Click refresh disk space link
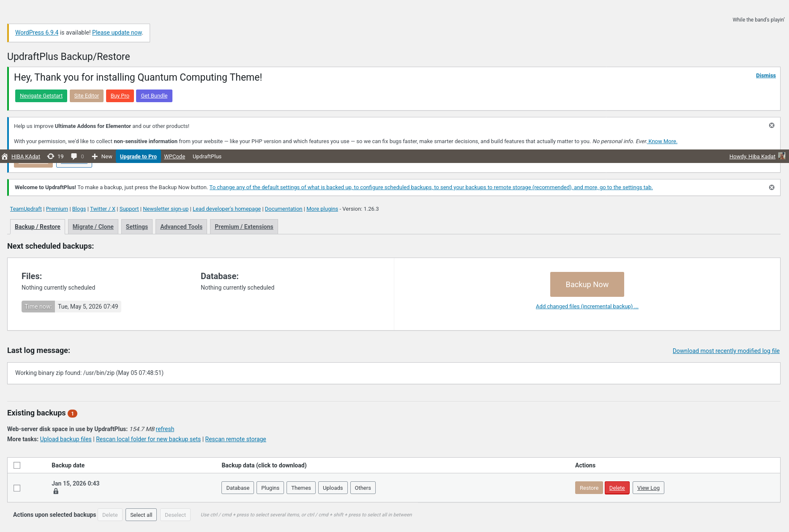Viewport: 789px width, 532px height. point(165,429)
